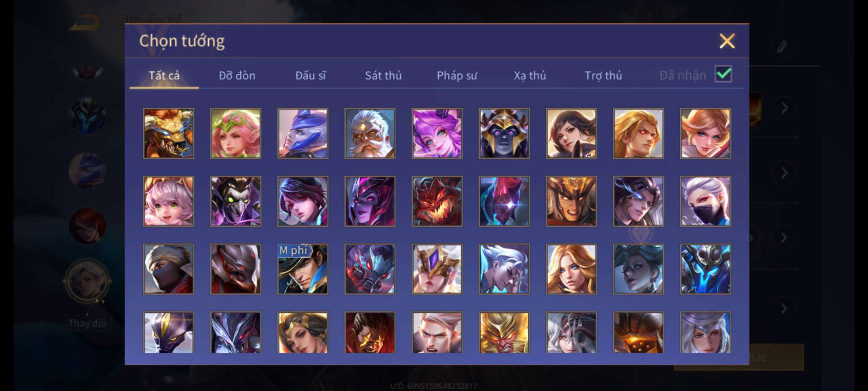The height and width of the screenshot is (391, 868).
Task: Pick the pink-haired elf with green crown
Action: (x=235, y=133)
